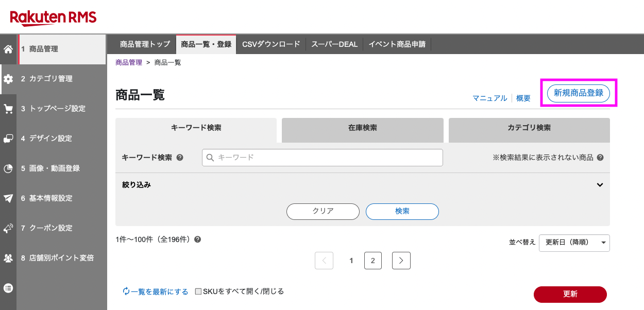Select 5 画像・動画登録 in sidebar
The height and width of the screenshot is (310, 644).
click(x=62, y=168)
